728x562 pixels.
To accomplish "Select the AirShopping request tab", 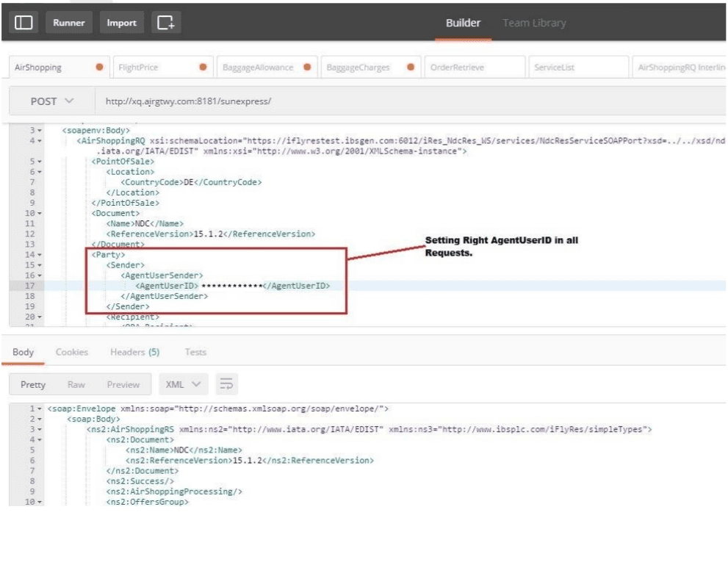I will (x=59, y=68).
